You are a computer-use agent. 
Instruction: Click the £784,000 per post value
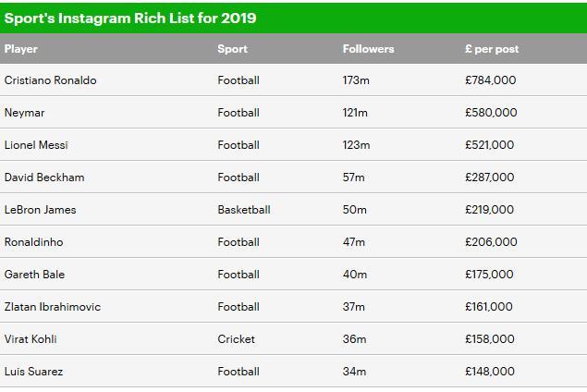click(x=491, y=80)
